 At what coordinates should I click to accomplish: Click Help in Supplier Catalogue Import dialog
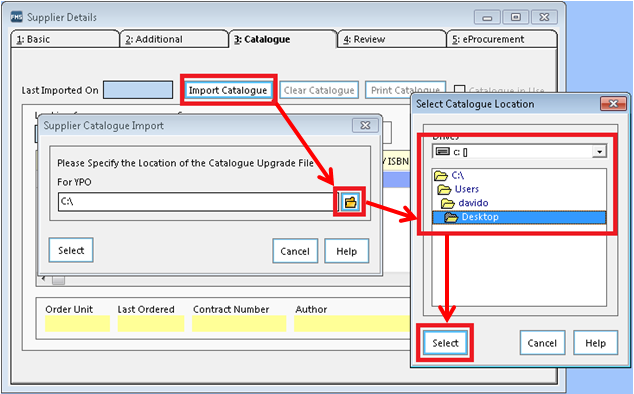pos(347,251)
